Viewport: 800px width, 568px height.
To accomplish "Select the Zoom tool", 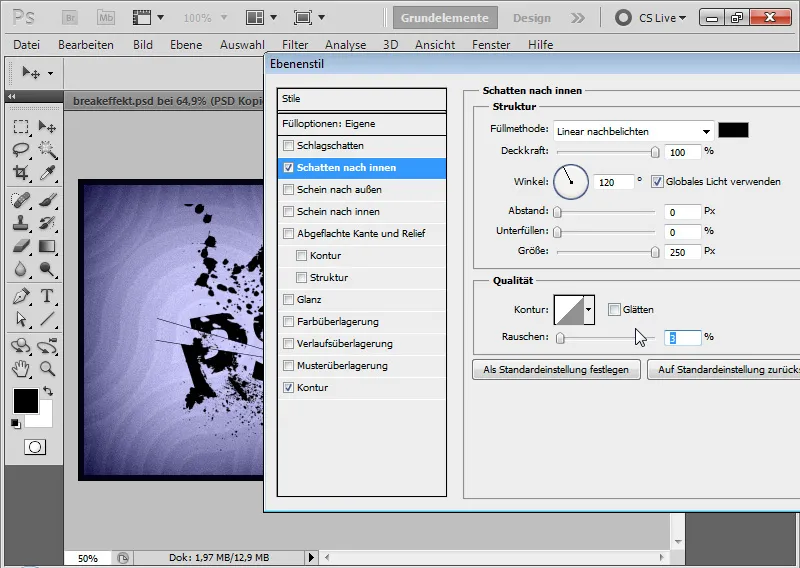I will 47,368.
